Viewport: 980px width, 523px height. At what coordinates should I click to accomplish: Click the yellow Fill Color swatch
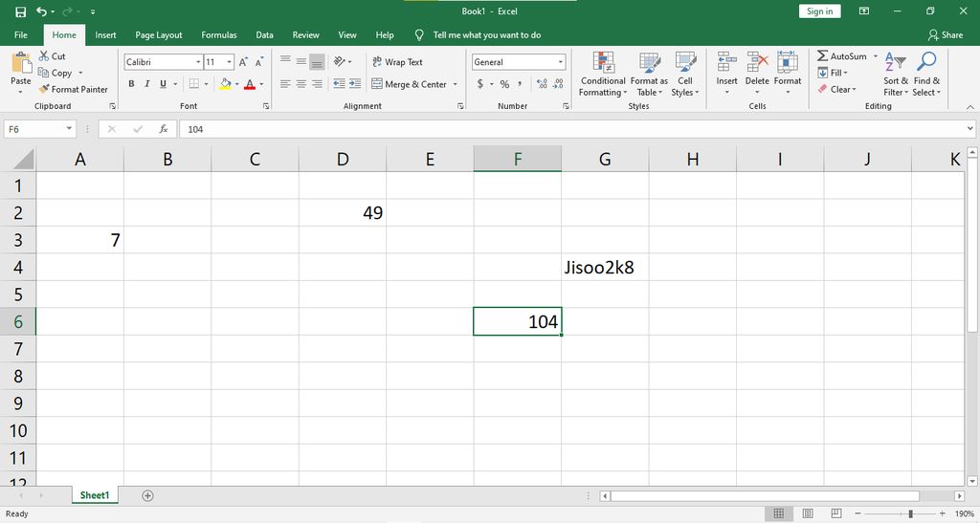click(226, 84)
